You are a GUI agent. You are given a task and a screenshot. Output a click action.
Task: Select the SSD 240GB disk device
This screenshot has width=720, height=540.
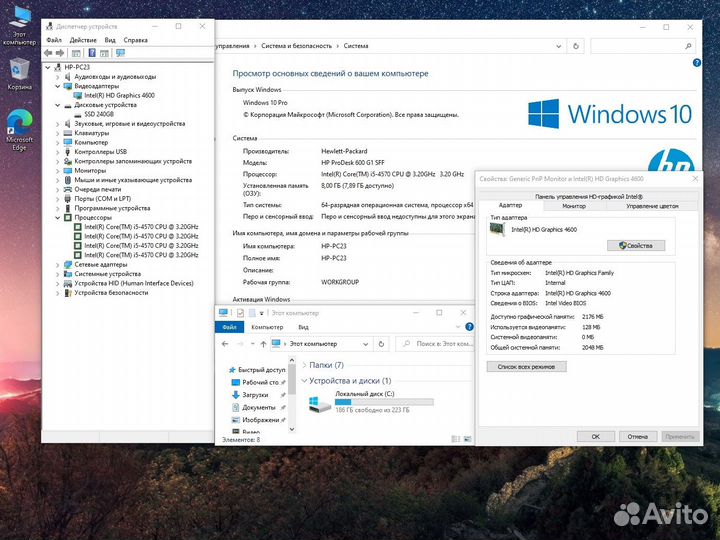(x=99, y=114)
